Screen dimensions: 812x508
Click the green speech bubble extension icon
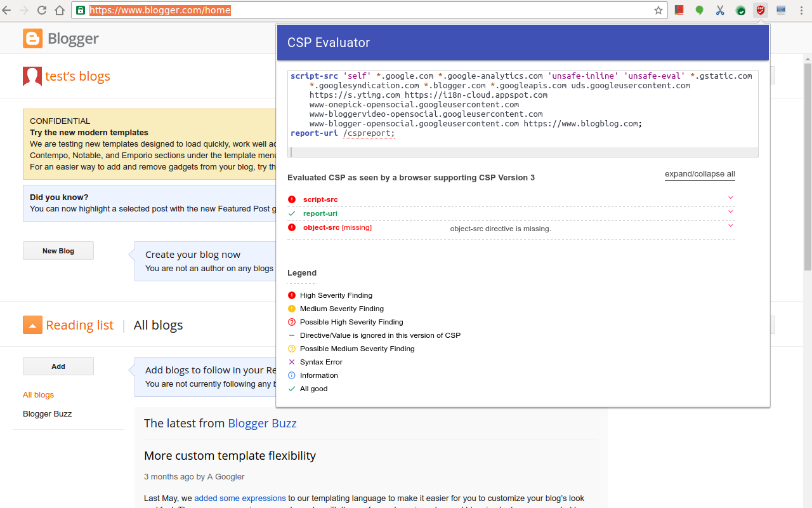[699, 10]
